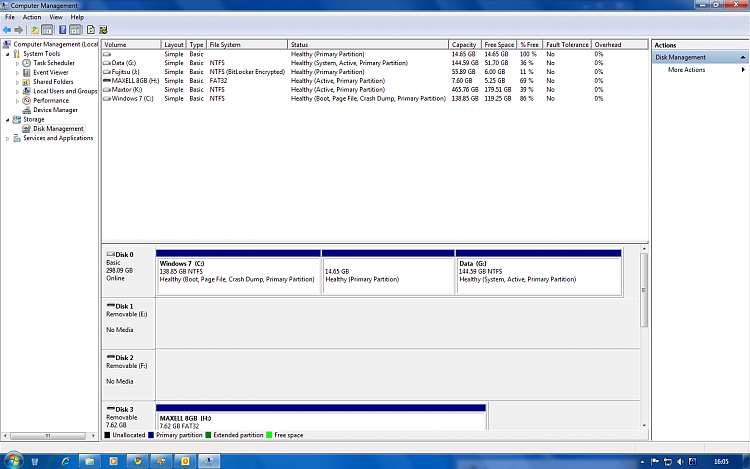Select the Performance gauge icon

pyautogui.click(x=27, y=100)
